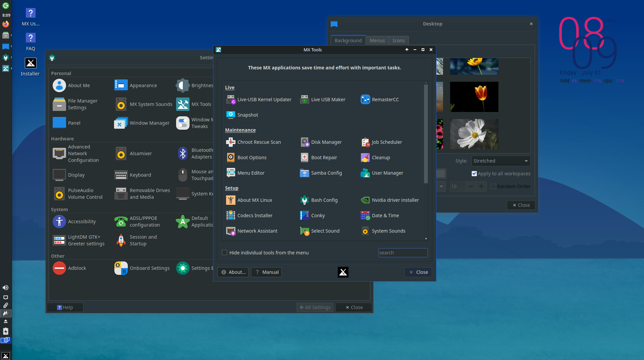The width and height of the screenshot is (644, 360).
Task: Expand the Style dropdown set to Stretched
Action: point(501,161)
